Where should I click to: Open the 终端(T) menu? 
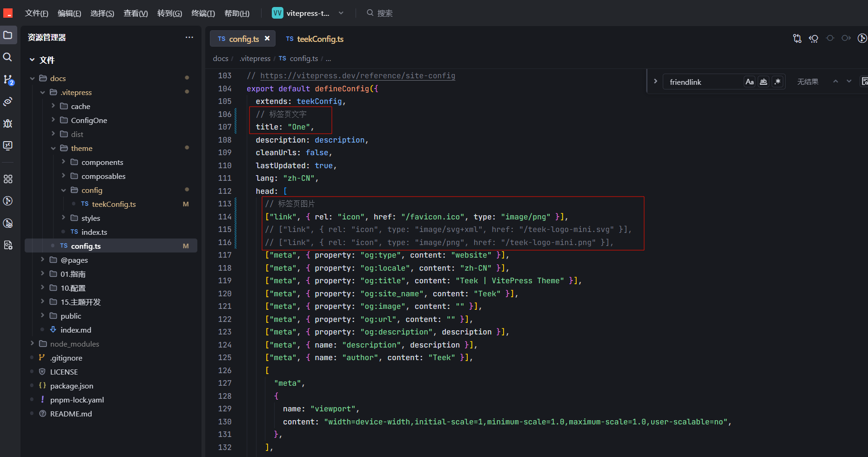pyautogui.click(x=203, y=13)
